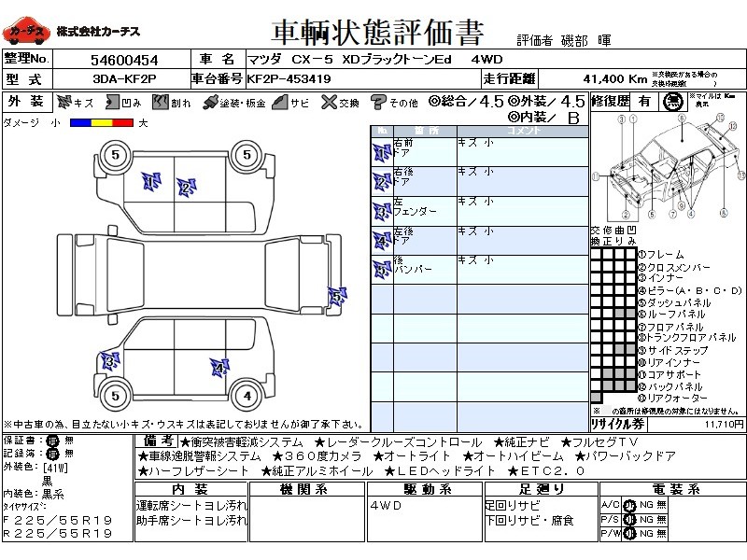
Task: Select circled 有 for 記録簿
Action: [52, 454]
